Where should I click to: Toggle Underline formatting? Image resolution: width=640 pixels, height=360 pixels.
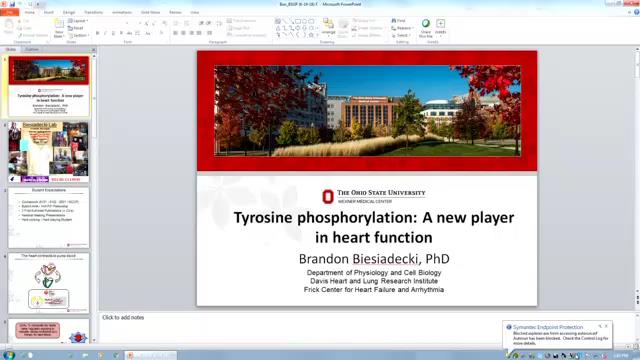(x=113, y=33)
